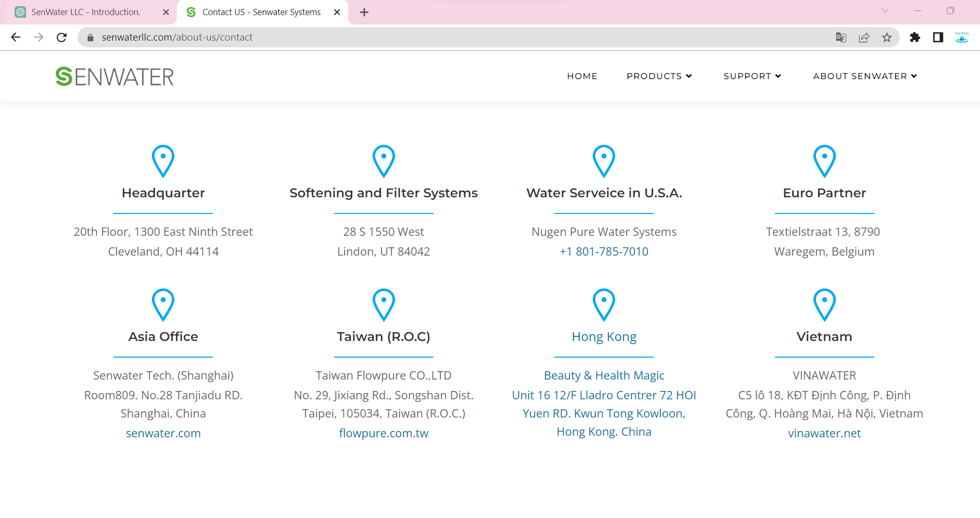Go to the HOME menu item
980x518 pixels.
[x=582, y=76]
